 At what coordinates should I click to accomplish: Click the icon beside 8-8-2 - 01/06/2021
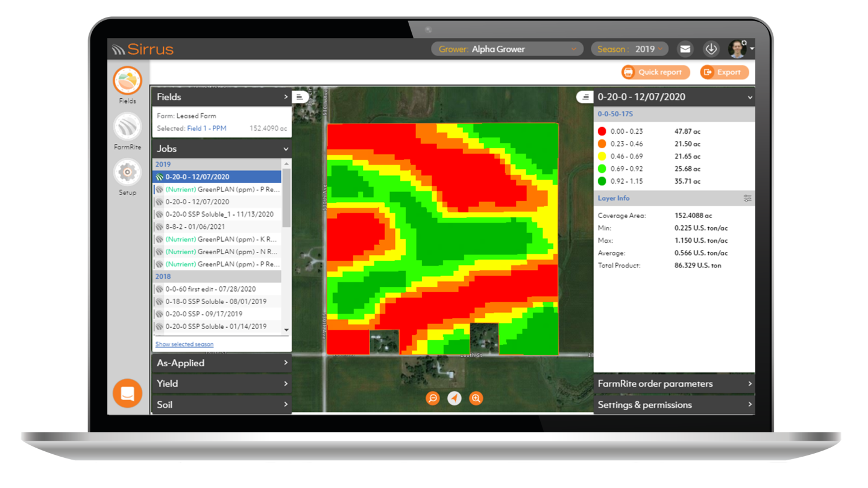[160, 227]
